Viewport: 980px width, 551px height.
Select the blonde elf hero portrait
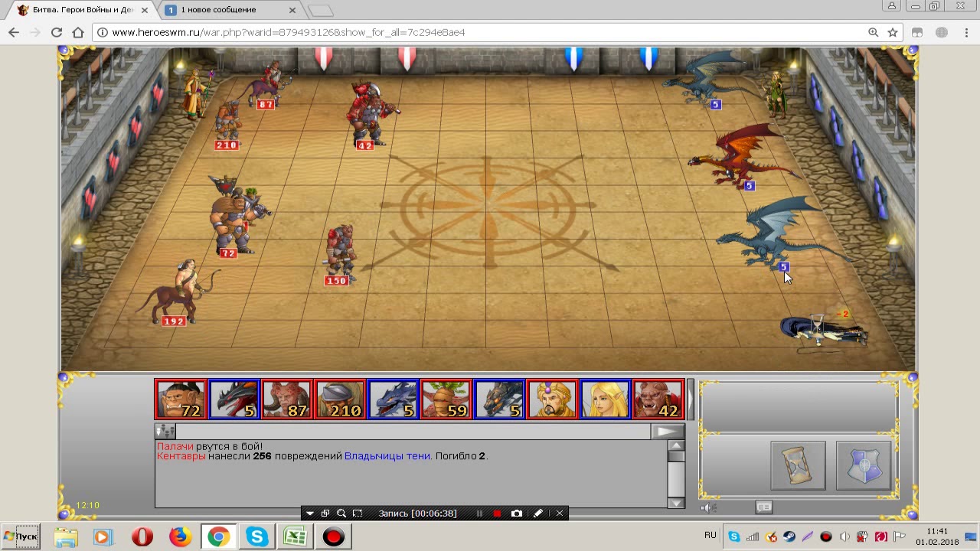(604, 399)
